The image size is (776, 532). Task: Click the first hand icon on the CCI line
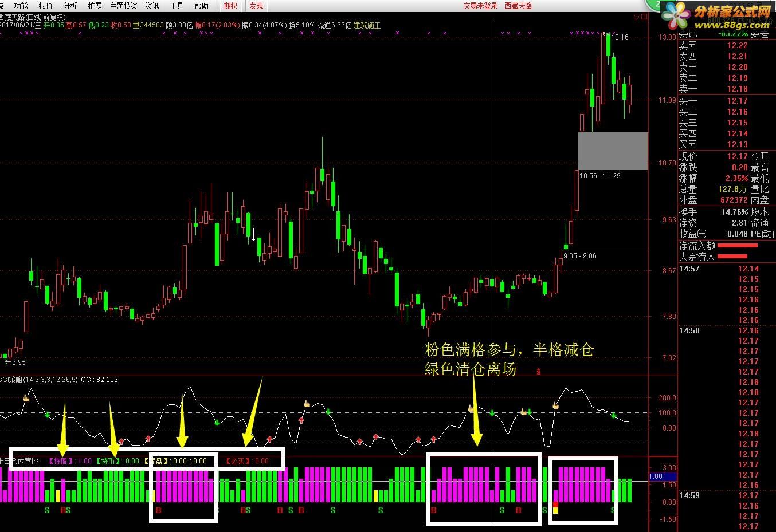coord(26,397)
